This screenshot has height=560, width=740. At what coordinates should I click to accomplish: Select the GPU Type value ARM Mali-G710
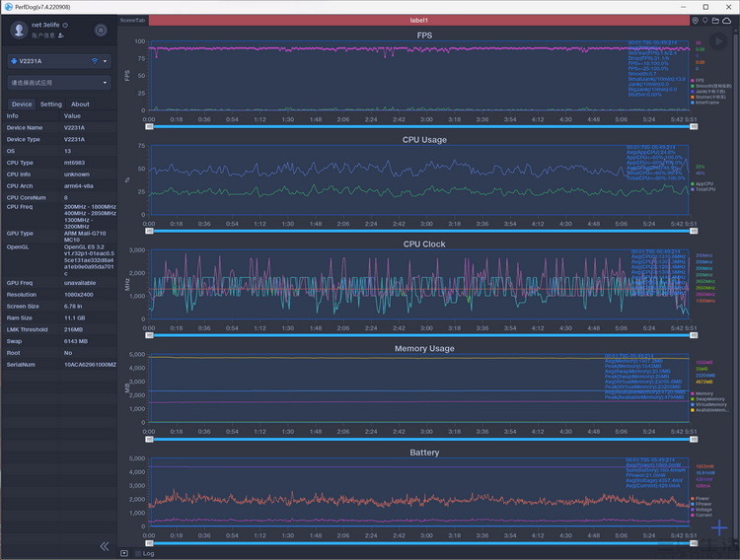click(85, 237)
